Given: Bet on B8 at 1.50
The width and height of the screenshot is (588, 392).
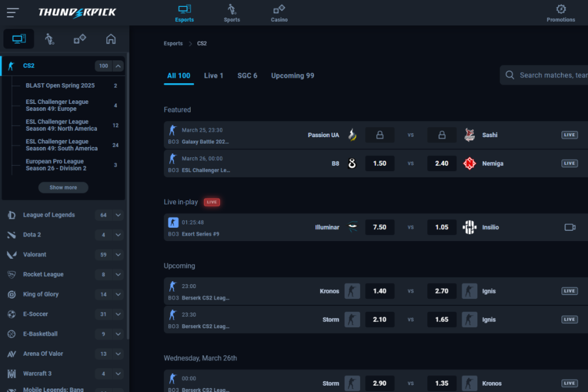Looking at the screenshot, I should (380, 164).
